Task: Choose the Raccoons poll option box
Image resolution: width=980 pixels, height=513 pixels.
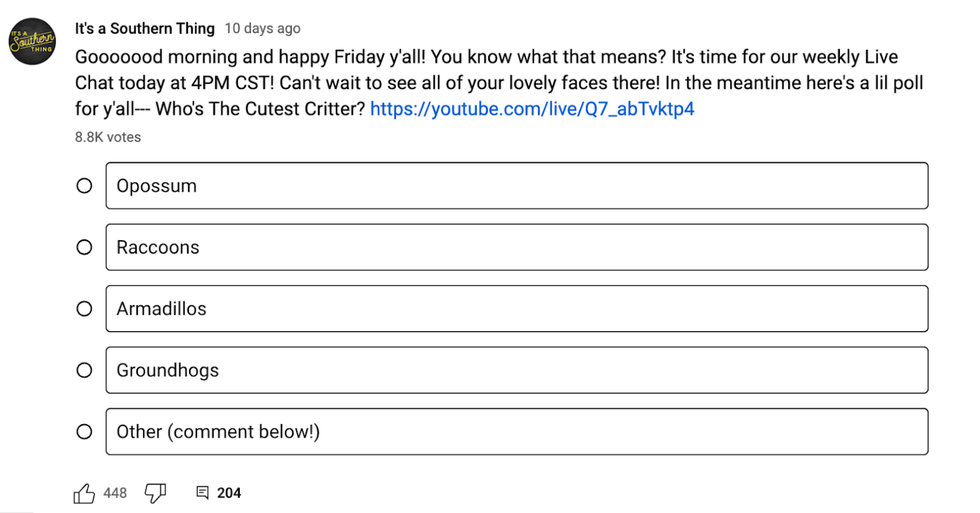Action: pyautogui.click(x=516, y=247)
